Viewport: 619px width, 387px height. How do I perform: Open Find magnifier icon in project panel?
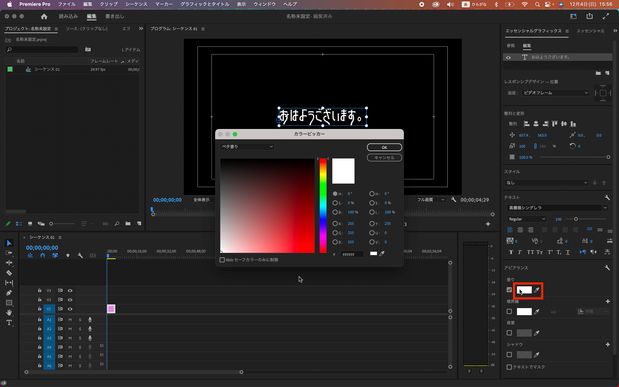click(x=117, y=224)
